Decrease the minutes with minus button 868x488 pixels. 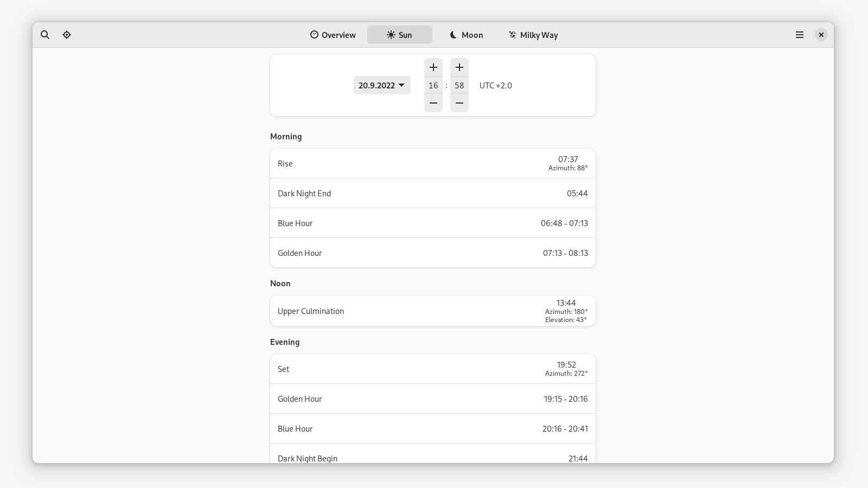coord(459,103)
